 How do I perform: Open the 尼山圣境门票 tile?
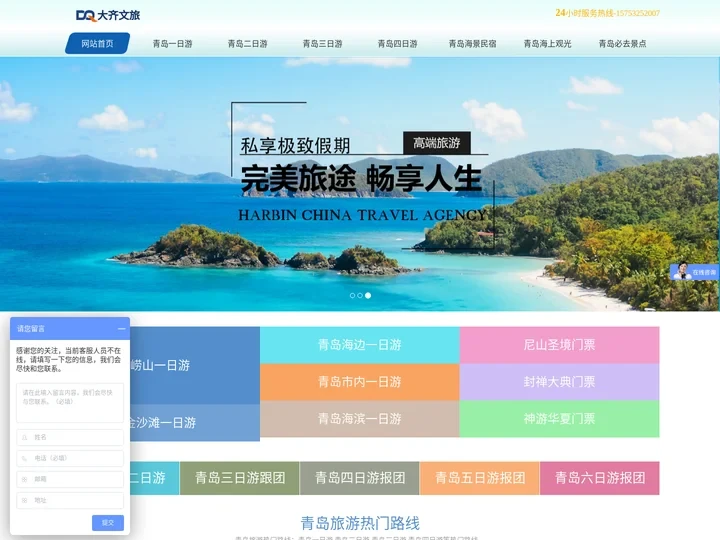click(559, 345)
